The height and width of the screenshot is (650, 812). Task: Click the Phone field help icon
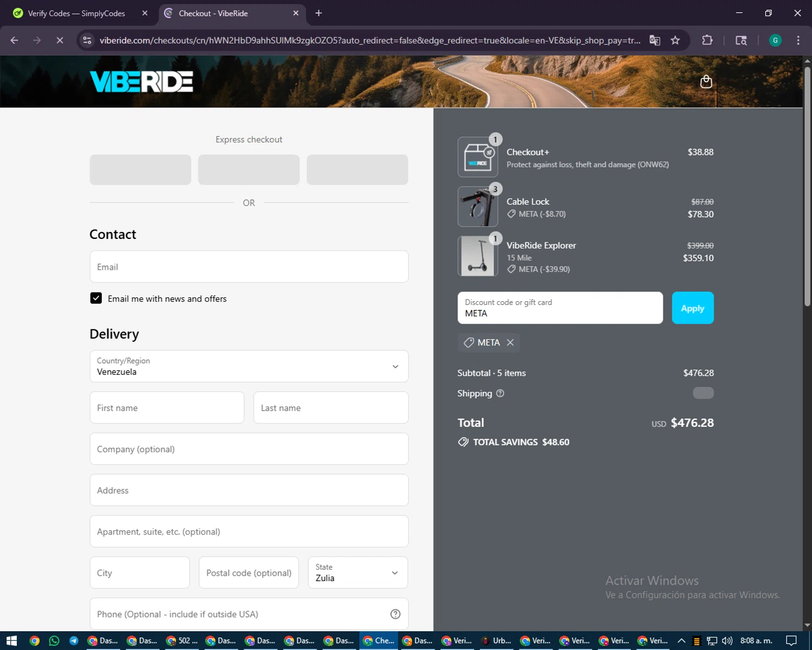(x=395, y=614)
